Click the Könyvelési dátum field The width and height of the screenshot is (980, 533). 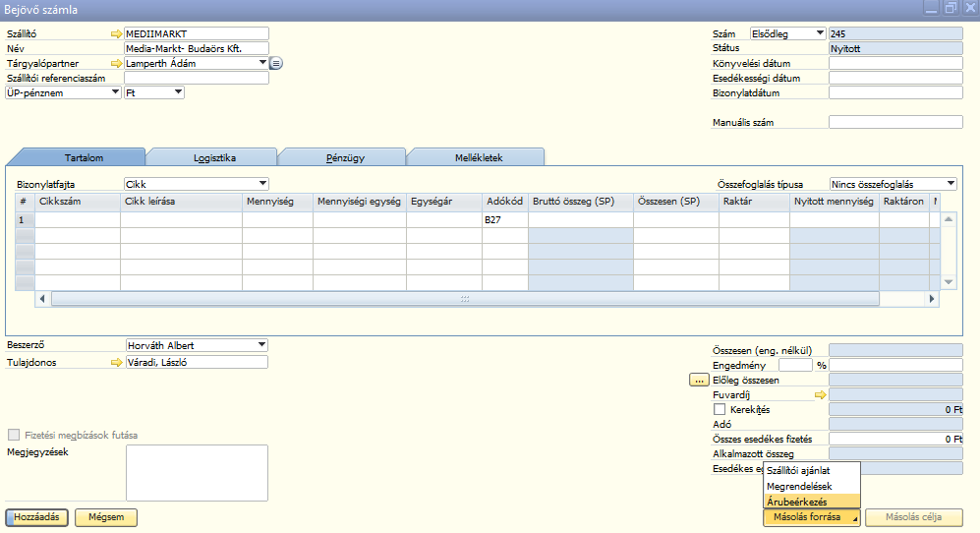(895, 63)
